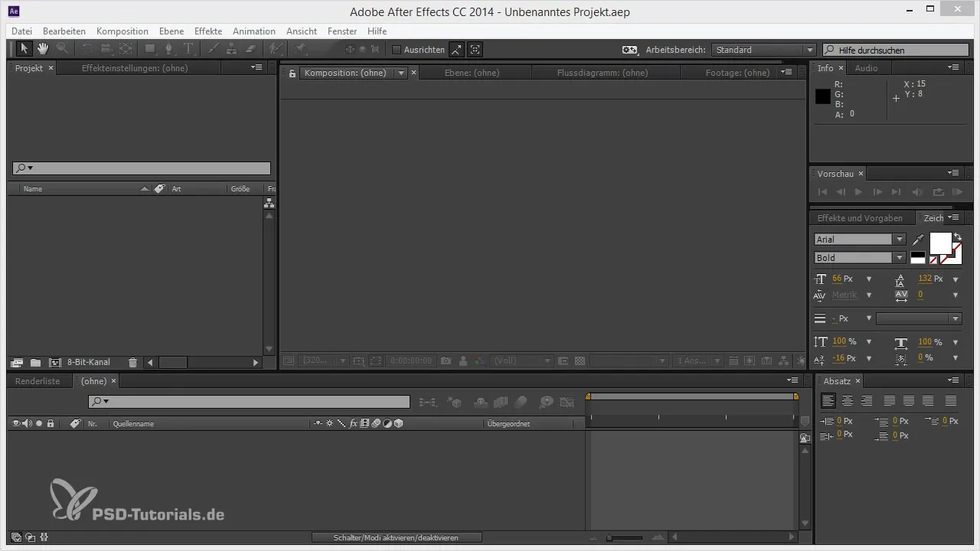Click the trash delete icon in Projekt panel
This screenshot has height=551, width=980.
132,362
